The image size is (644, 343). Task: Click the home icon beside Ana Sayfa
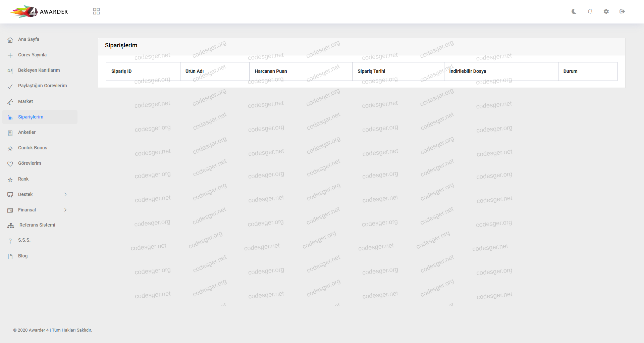point(10,40)
